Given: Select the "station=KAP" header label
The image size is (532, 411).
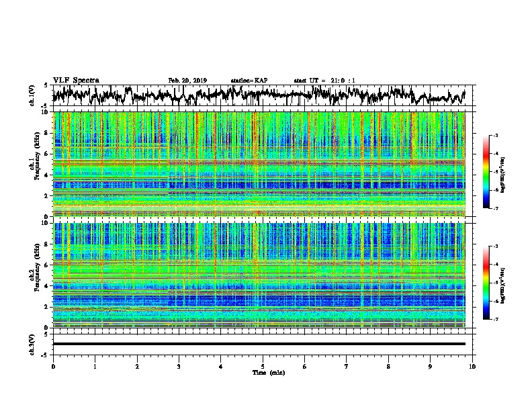Looking at the screenshot, I should (x=249, y=81).
